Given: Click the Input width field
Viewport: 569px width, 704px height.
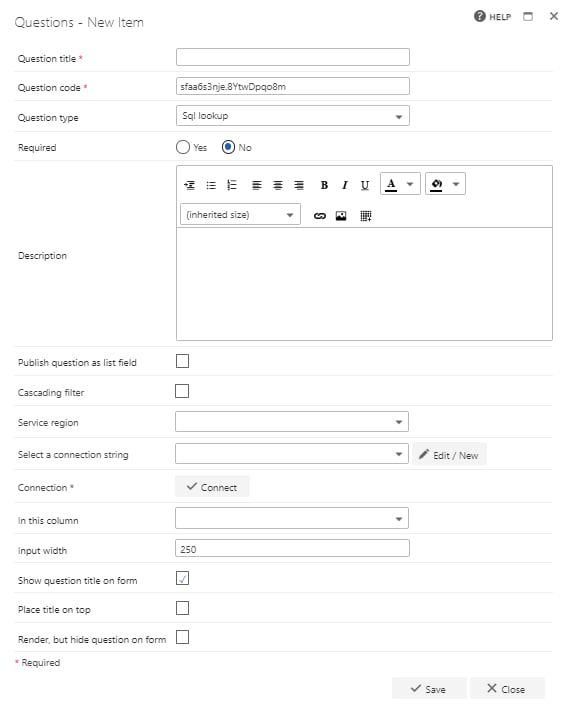Looking at the screenshot, I should (x=292, y=548).
